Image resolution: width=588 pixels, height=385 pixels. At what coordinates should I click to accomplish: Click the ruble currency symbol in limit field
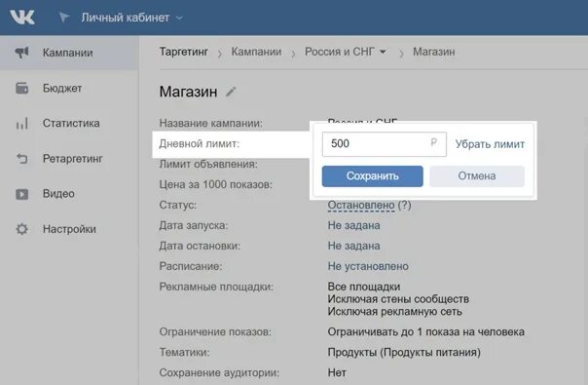click(x=434, y=142)
